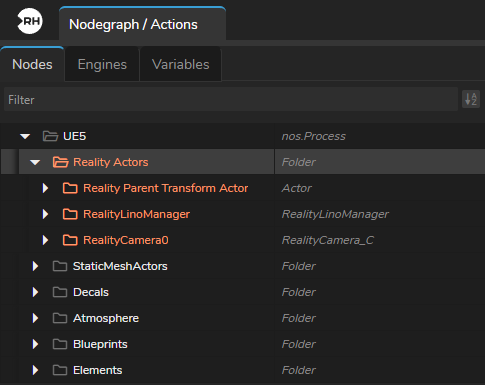Expand the Atmosphere folder
Screen dimensions: 485x385
35,318
